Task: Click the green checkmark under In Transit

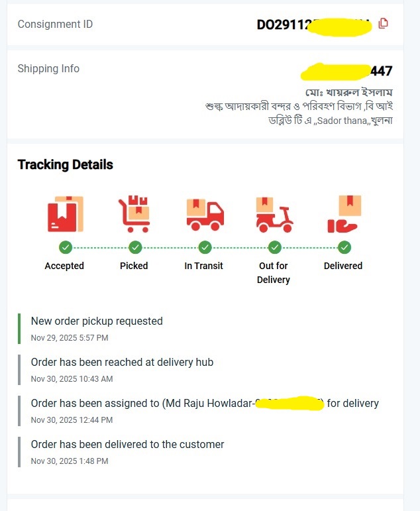Action: pyautogui.click(x=205, y=247)
